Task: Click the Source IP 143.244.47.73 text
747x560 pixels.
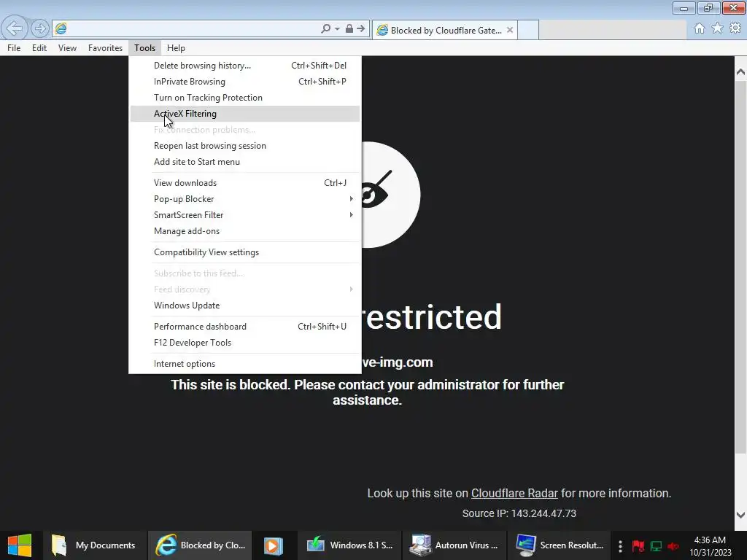Action: pos(519,513)
